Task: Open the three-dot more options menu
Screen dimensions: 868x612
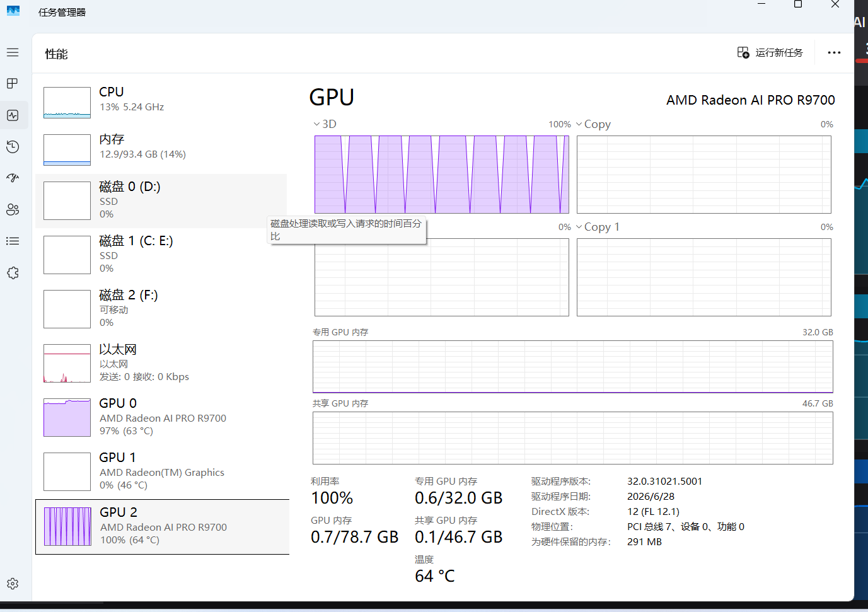Action: tap(834, 52)
